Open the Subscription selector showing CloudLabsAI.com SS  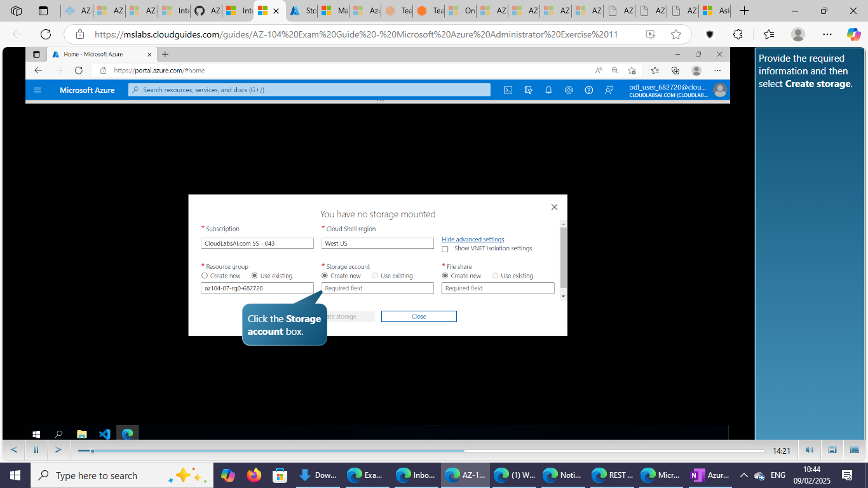[x=257, y=243]
